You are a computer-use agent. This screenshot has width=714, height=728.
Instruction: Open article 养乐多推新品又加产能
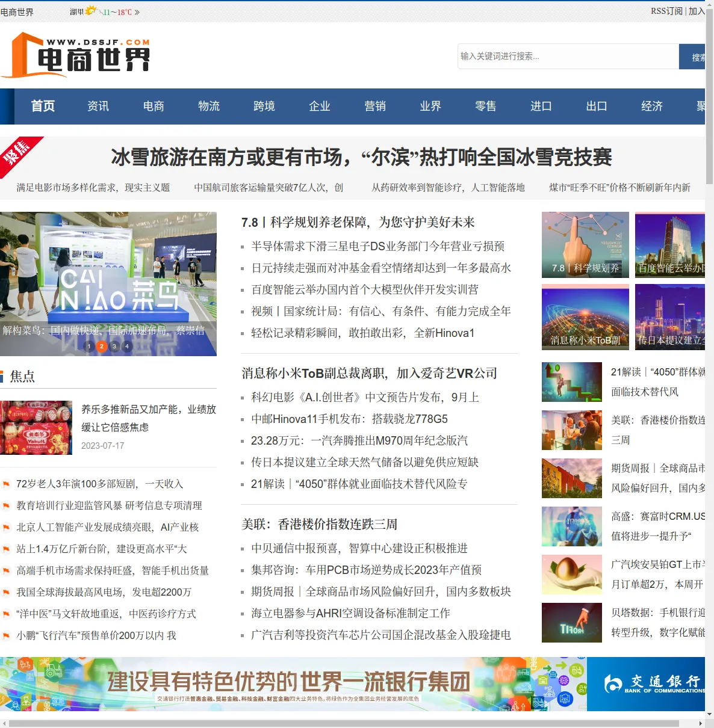coord(149,418)
